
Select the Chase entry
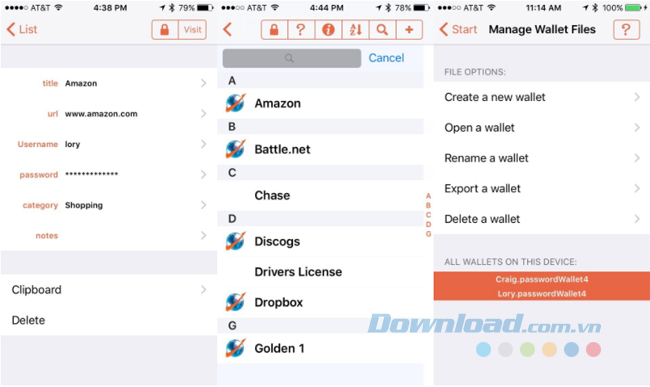pos(320,195)
